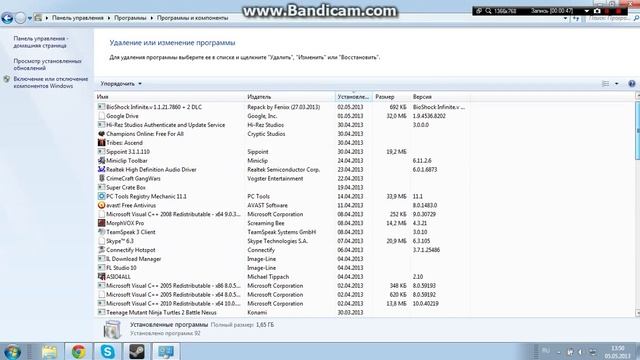Click the Forward navigation arrow
640x360 pixels.
[x=20, y=18]
